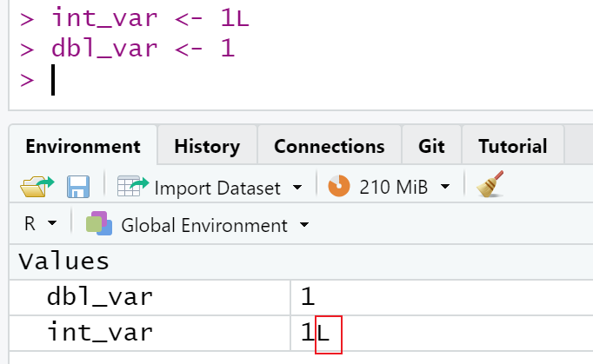
Task: Click the orange memory usage pie icon
Action: (339, 186)
